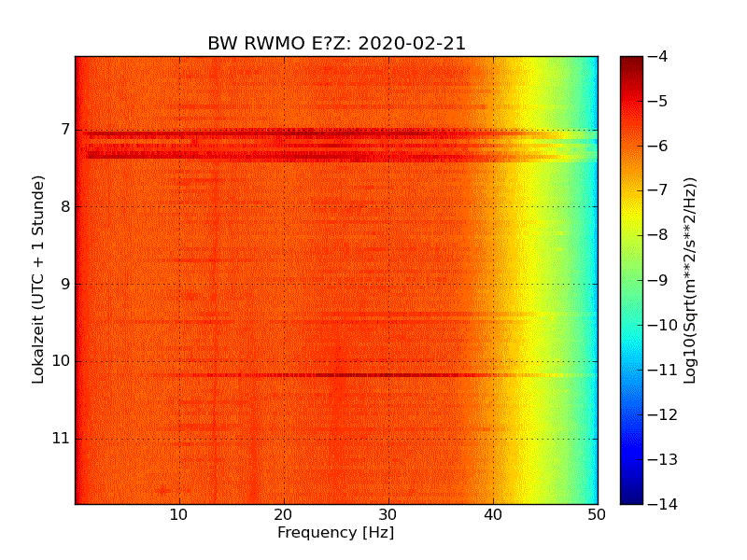Click the 10 tick on time axis
This screenshot has width=747, height=560.
click(61, 361)
